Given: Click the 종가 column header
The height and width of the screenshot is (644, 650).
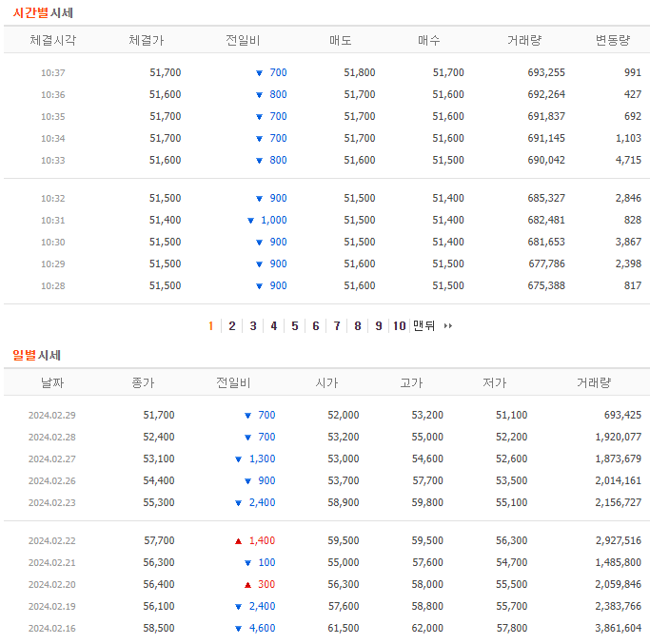Looking at the screenshot, I should click(143, 382).
